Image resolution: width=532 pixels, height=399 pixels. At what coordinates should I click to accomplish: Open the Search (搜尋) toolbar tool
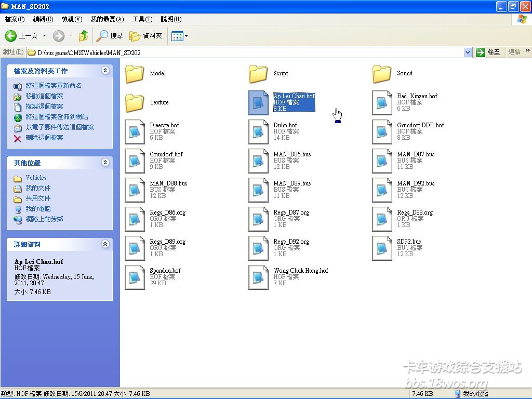click(110, 36)
